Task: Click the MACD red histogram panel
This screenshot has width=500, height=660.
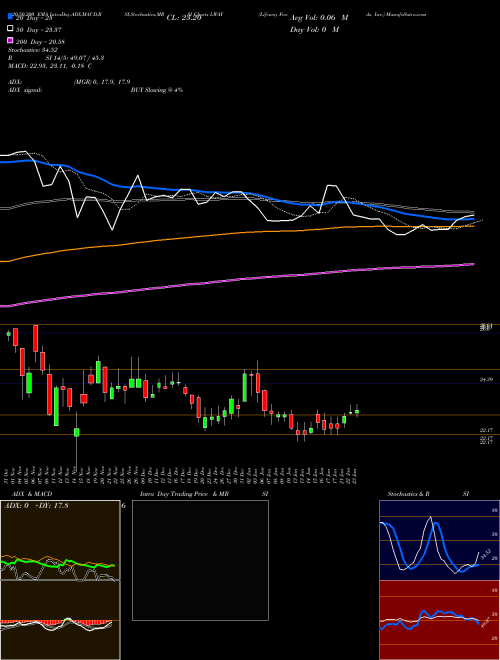Action: [x=60, y=620]
